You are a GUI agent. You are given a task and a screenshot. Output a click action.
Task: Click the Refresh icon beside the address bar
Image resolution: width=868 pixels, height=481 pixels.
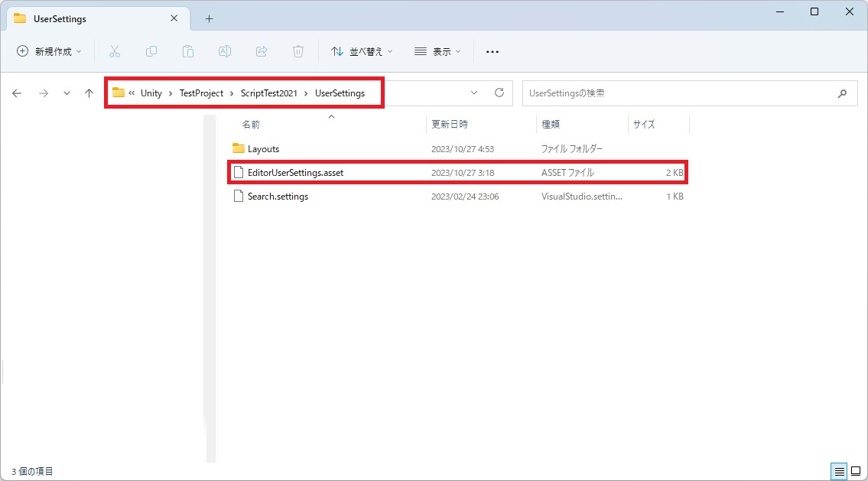pyautogui.click(x=499, y=93)
